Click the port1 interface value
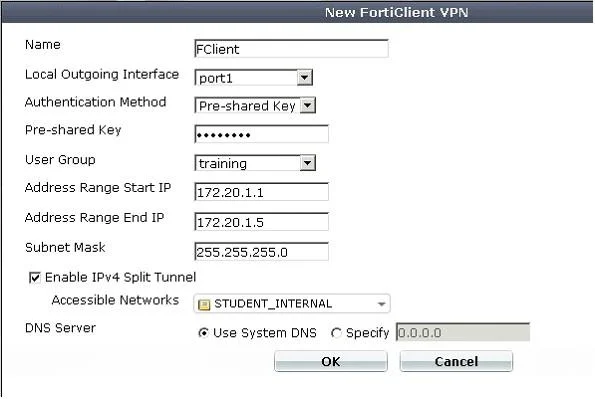The image size is (595, 399). coord(216,78)
